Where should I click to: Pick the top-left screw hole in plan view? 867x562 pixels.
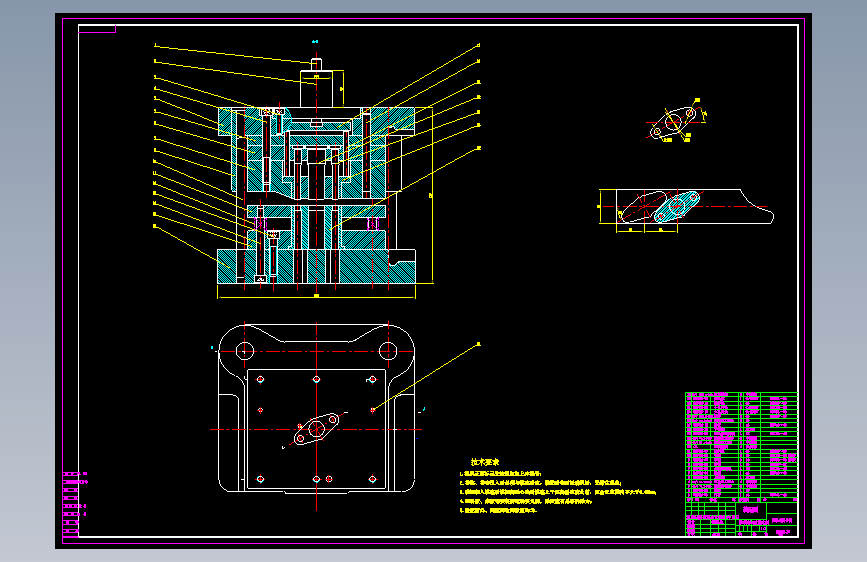pyautogui.click(x=260, y=379)
